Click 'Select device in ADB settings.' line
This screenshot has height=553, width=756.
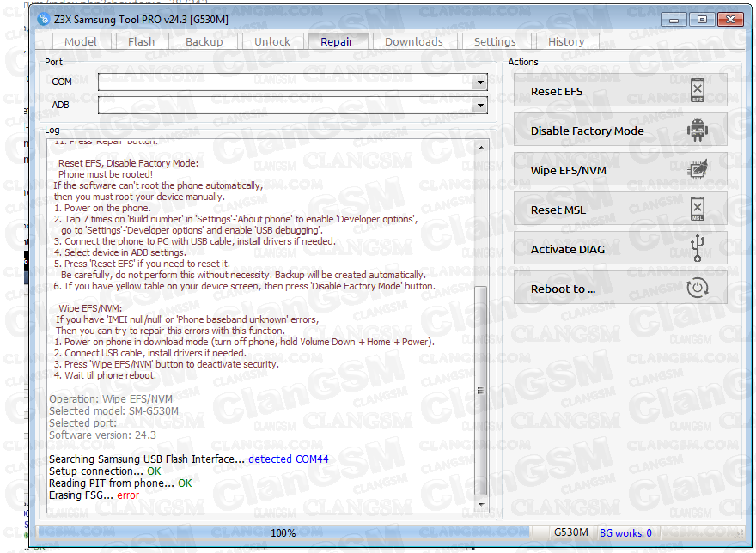(x=119, y=252)
